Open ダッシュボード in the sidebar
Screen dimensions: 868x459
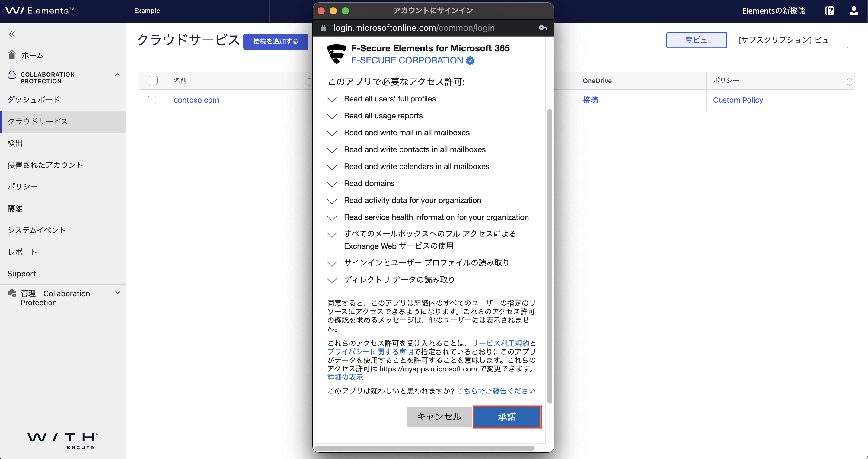34,99
